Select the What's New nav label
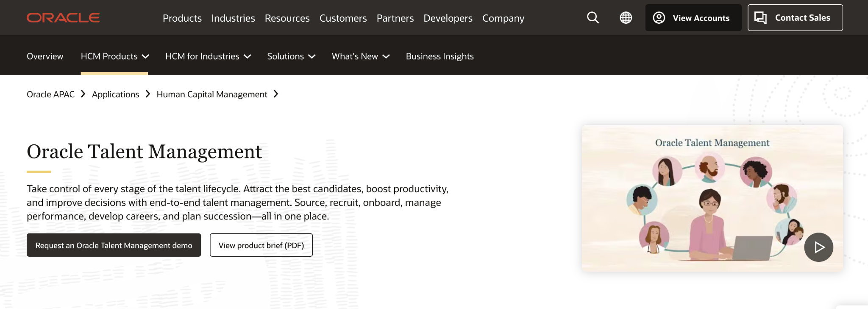The image size is (868, 309). click(x=355, y=56)
